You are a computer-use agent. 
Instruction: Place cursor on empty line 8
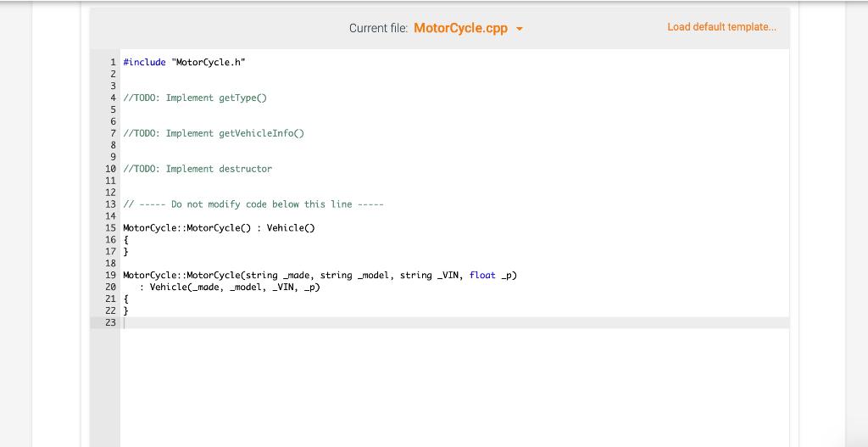(454, 145)
